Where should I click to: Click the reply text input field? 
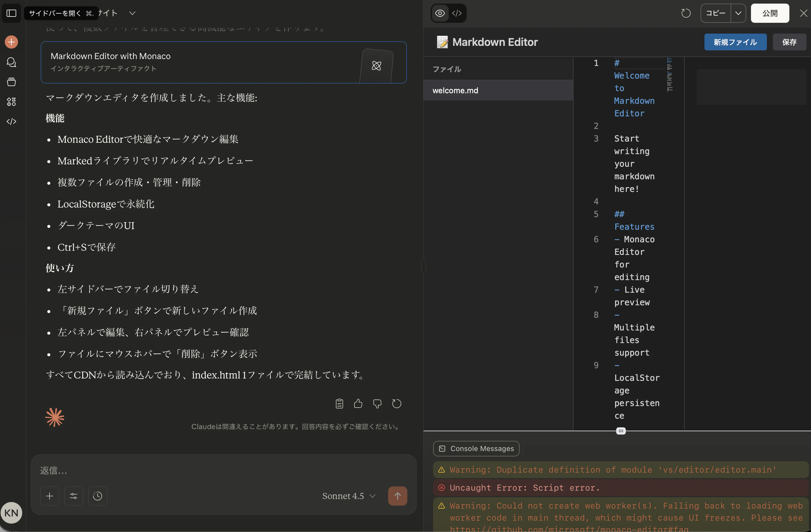[224, 471]
